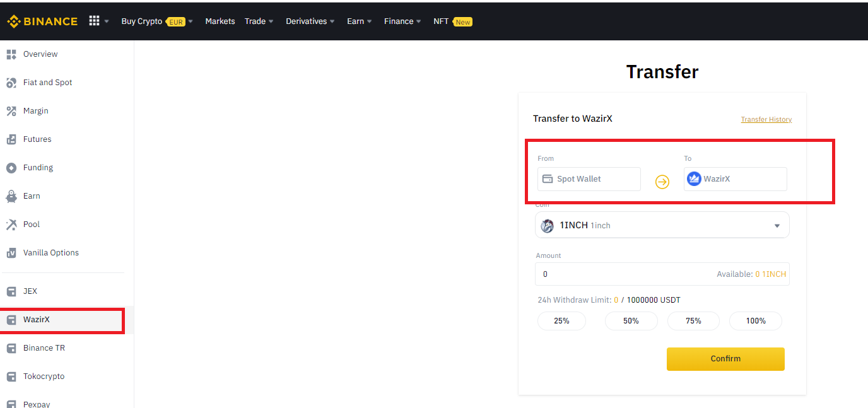Viewport: 868px width, 408px height.
Task: Click the Pexpay wallet icon
Action: pos(11,404)
